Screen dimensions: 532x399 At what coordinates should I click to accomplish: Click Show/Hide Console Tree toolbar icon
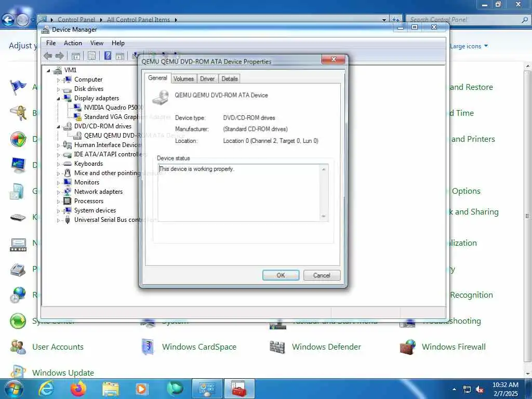click(76, 56)
